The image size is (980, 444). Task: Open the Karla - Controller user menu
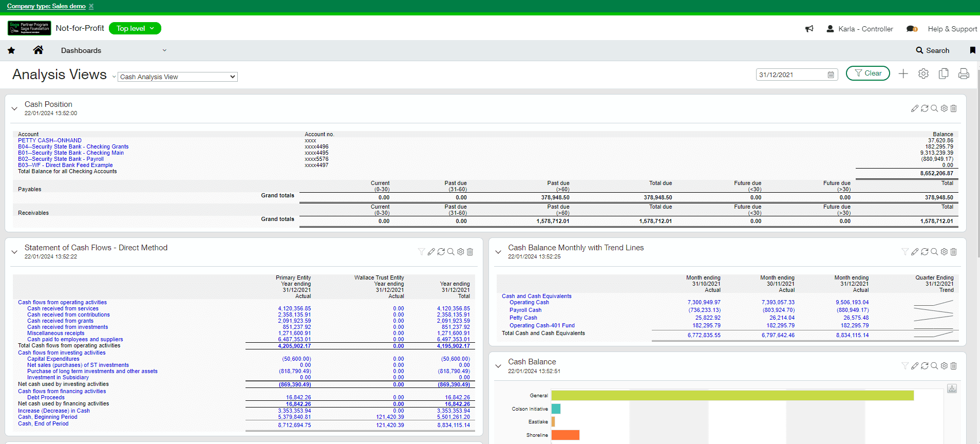860,29
